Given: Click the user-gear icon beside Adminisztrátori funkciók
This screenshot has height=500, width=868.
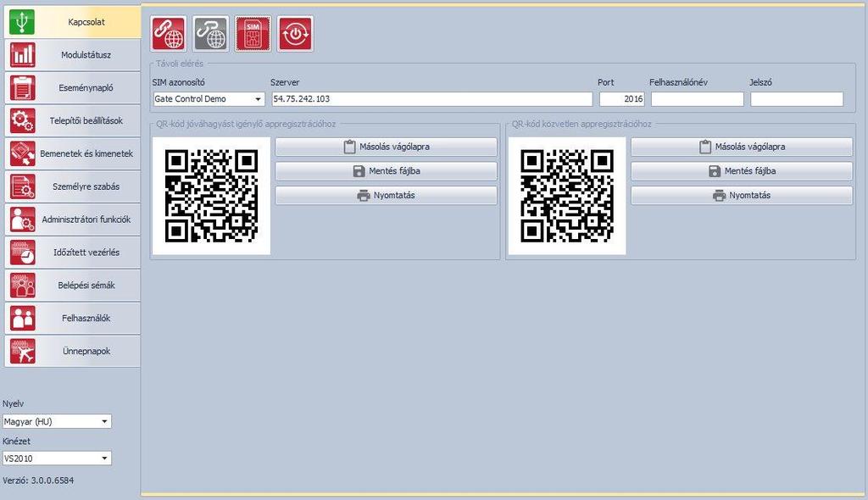Looking at the screenshot, I should point(22,219).
